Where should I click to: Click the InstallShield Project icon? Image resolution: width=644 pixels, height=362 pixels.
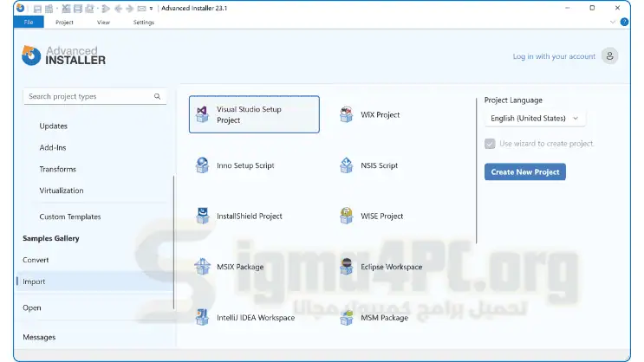[202, 216]
